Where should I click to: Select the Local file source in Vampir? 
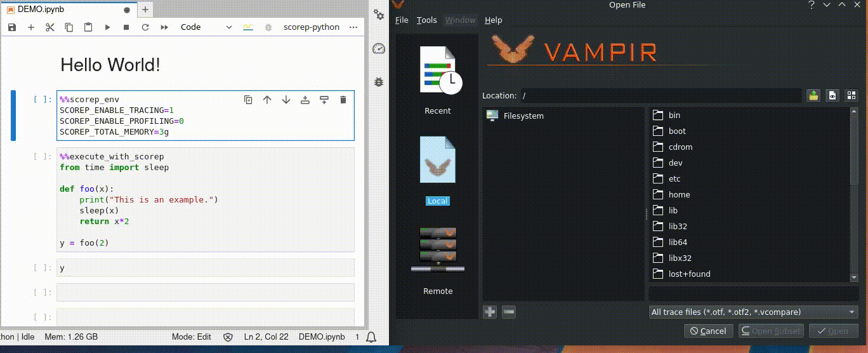click(438, 170)
